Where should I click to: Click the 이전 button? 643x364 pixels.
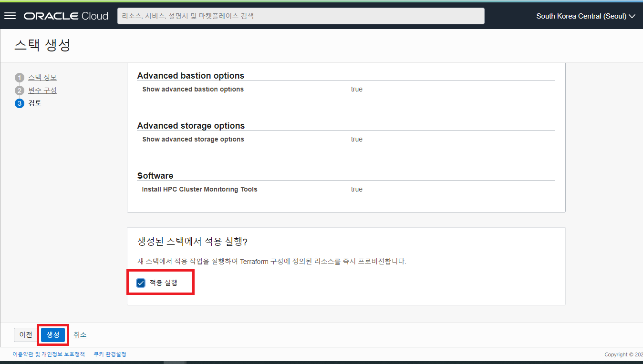[26, 335]
